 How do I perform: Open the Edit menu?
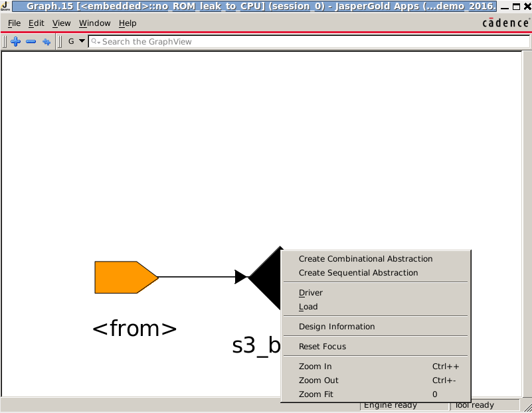point(37,23)
